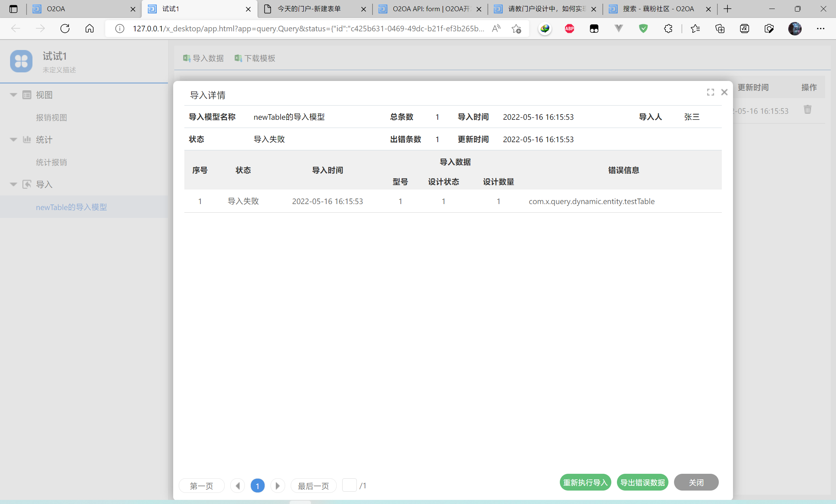Click the gray 关闭 button
This screenshot has width=836, height=504.
point(696,482)
